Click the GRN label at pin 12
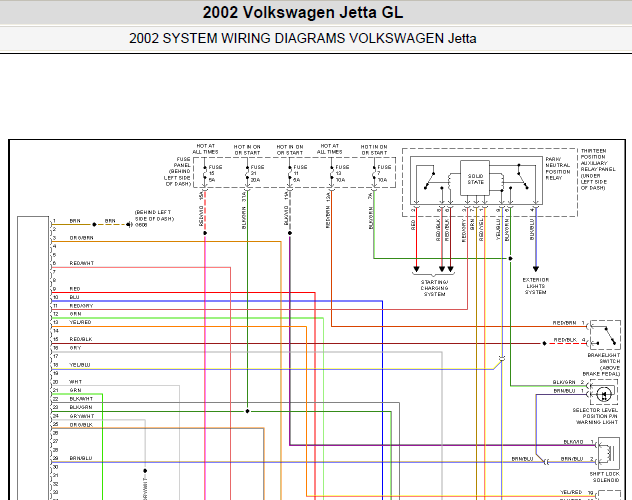 [75, 314]
